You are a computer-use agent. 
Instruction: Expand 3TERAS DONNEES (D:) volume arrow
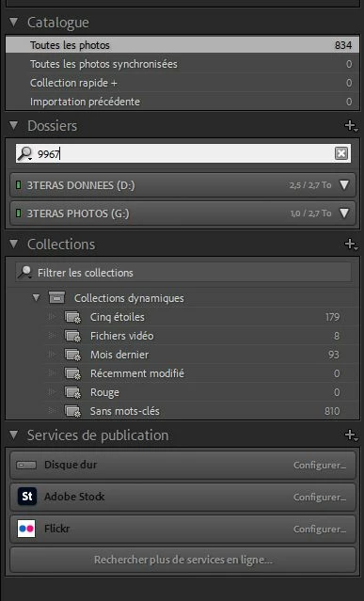(x=344, y=185)
